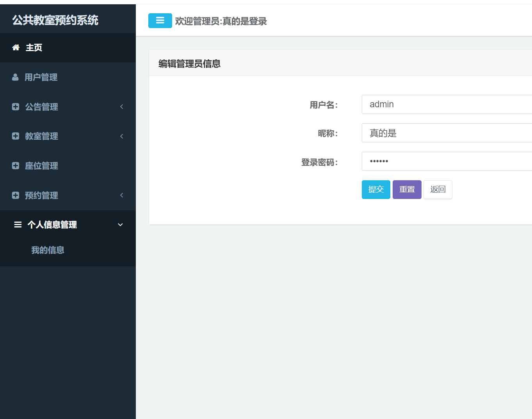Focus the 用户名 input containing admin
Viewport: 532px width, 419px height.
pos(447,105)
